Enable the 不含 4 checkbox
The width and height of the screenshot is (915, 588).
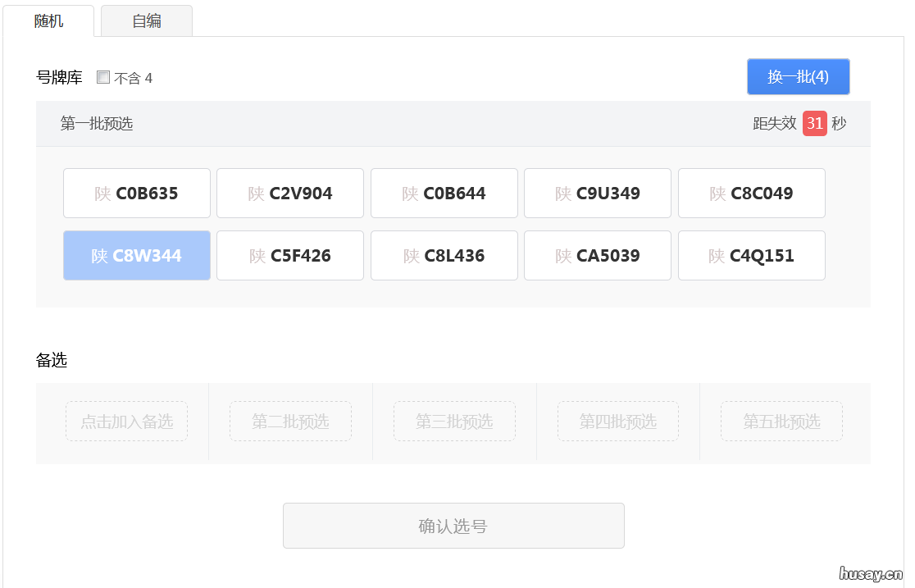(103, 78)
